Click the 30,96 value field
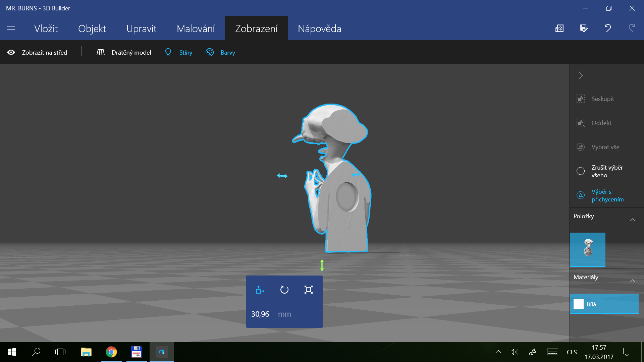644x362 pixels. (x=260, y=314)
